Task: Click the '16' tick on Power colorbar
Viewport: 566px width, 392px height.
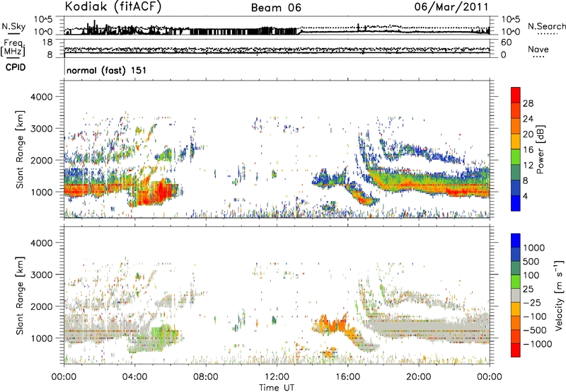Action: (x=528, y=150)
